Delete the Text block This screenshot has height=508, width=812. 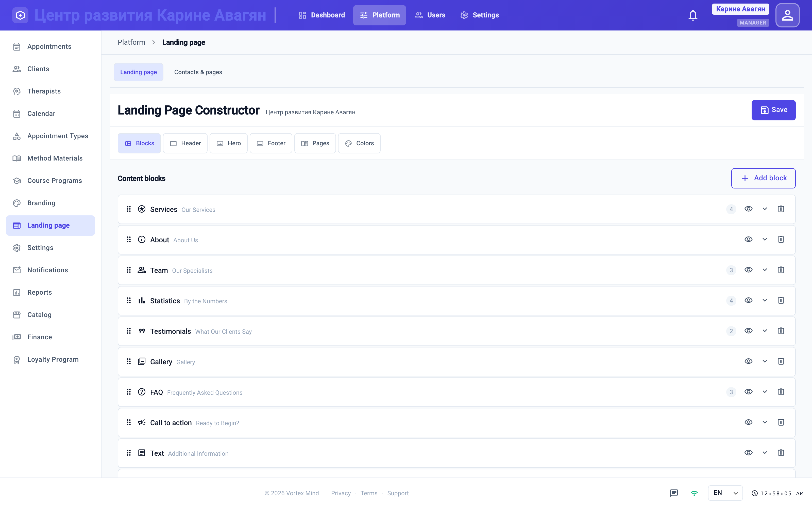781,453
